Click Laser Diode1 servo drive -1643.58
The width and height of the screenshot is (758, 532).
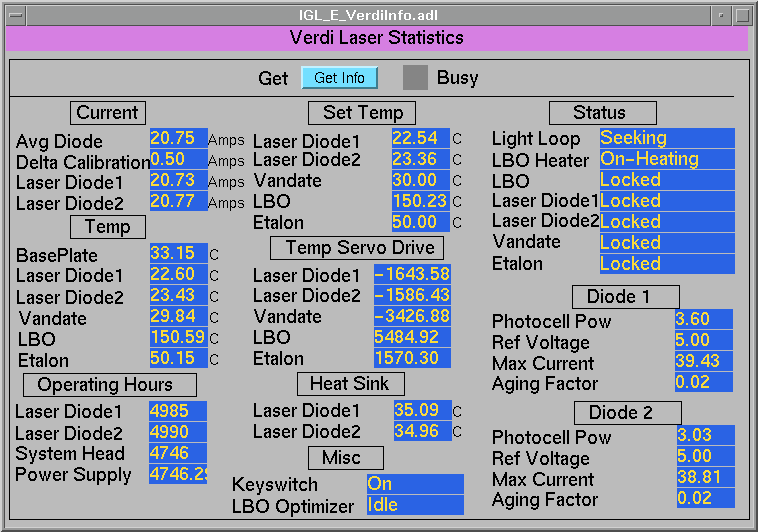click(412, 274)
